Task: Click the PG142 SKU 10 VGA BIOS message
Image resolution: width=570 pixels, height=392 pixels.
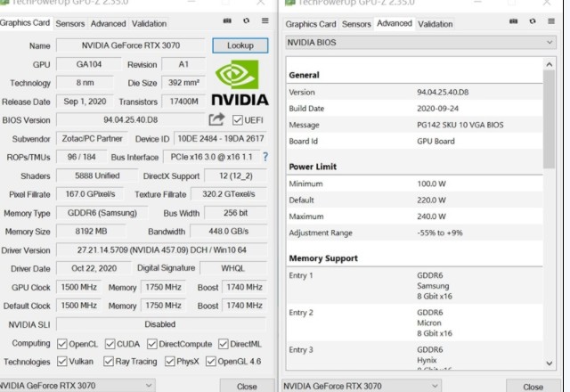Action: tap(460, 125)
